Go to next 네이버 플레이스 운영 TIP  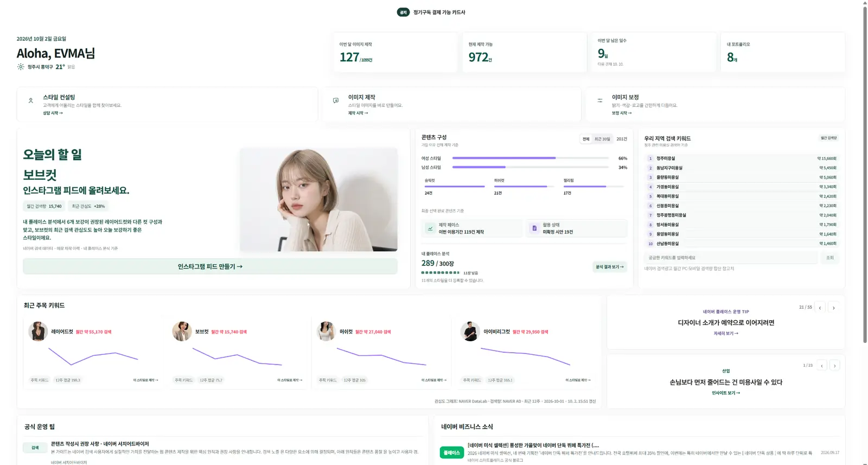point(834,308)
